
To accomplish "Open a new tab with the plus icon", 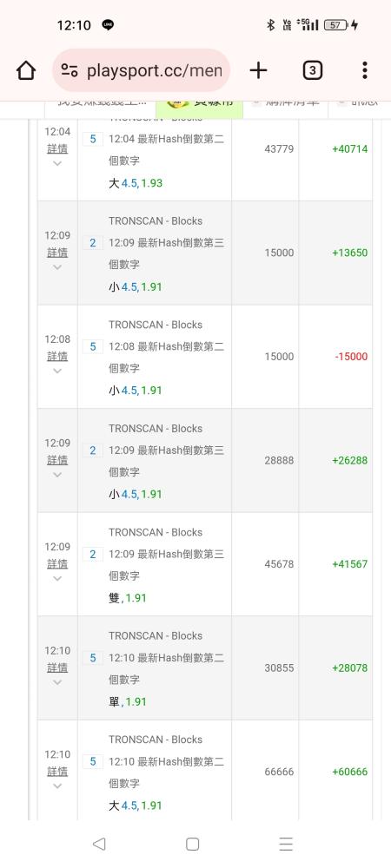I will click(x=258, y=70).
